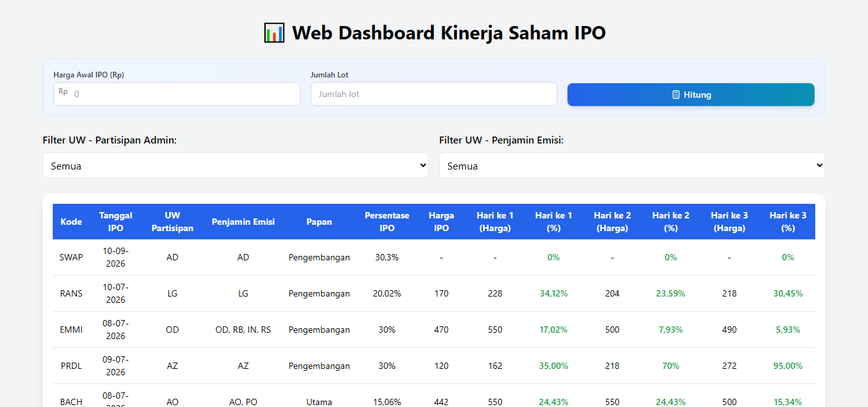
Task: Click the calculator icon inside the Hitung button
Action: (x=676, y=95)
